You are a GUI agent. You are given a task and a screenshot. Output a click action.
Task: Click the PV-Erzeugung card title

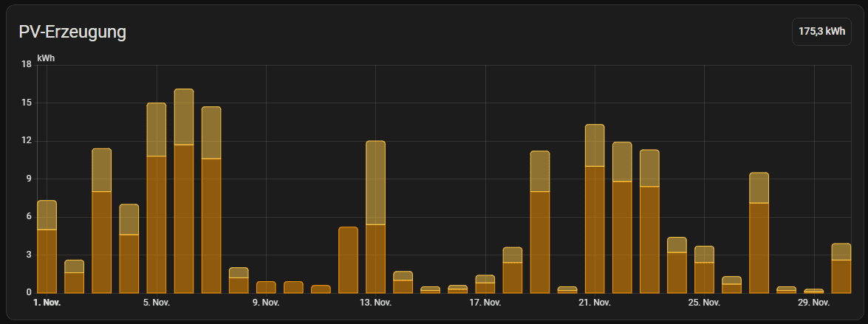[72, 32]
